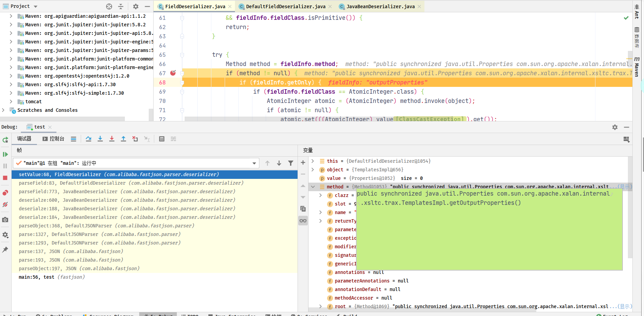Toggle the code fold marker on line 65
Screen dimensions: 644x316
(182, 55)
